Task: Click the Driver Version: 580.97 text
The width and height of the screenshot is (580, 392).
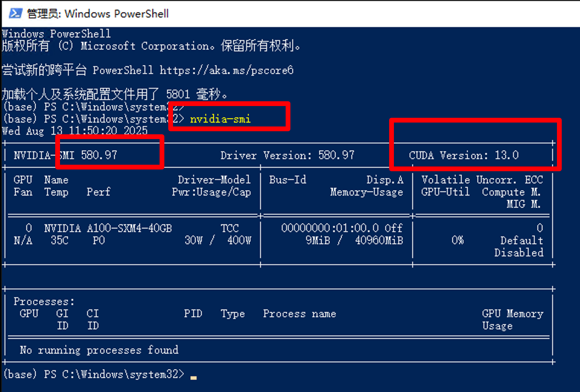Action: (x=287, y=155)
